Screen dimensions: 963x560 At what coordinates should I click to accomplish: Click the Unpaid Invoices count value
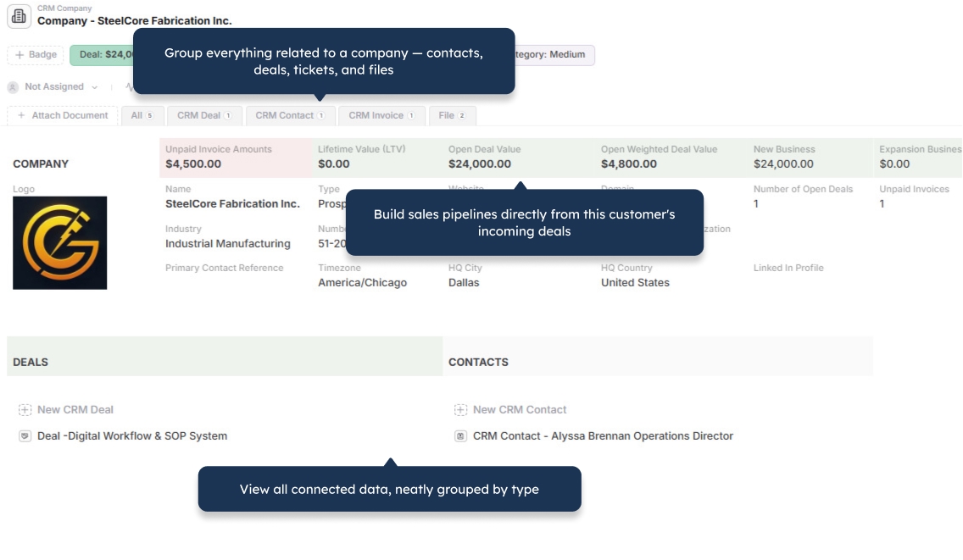pos(882,204)
